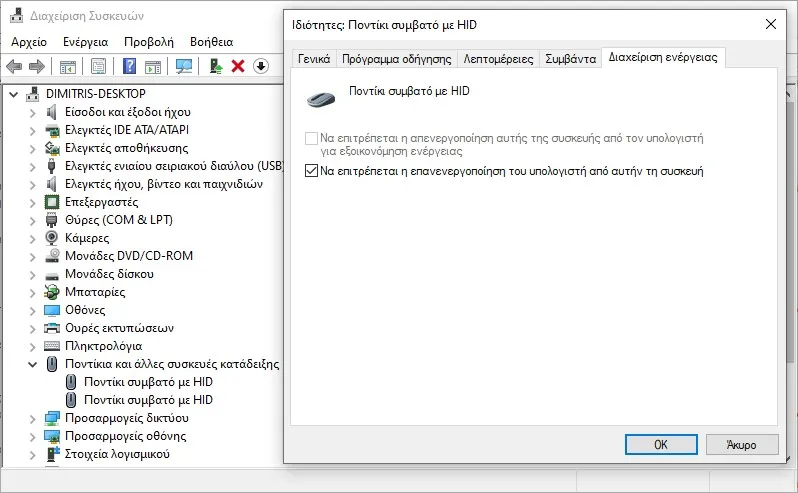Click the printer icon beside Ουρές εκτυπώσεων
This screenshot has height=493, width=798.
pyautogui.click(x=52, y=328)
